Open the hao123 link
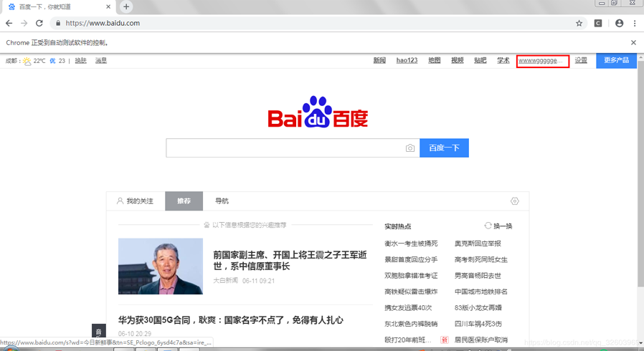Image resolution: width=644 pixels, height=351 pixels. coord(407,60)
